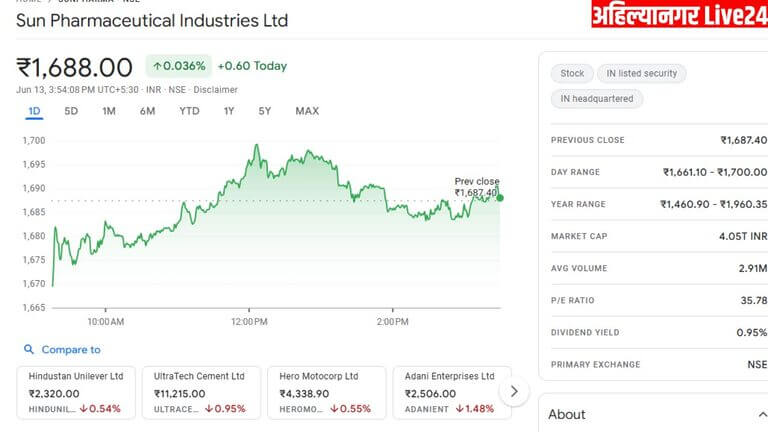Click the green current price dot on chart

(500, 198)
